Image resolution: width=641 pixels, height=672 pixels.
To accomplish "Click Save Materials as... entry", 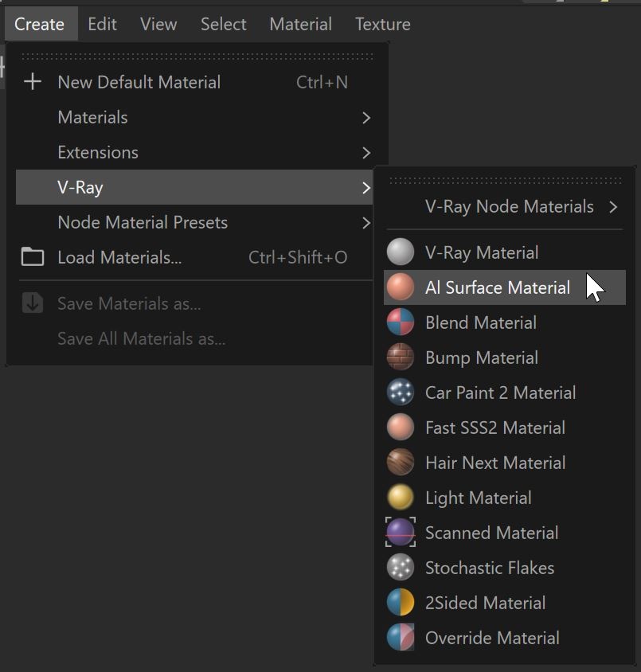I will click(x=194, y=303).
